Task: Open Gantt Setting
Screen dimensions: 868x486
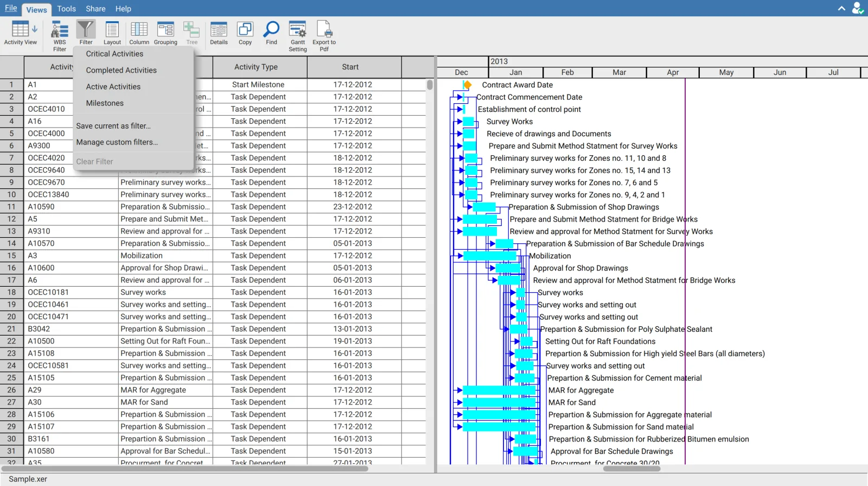Action: coord(298,36)
